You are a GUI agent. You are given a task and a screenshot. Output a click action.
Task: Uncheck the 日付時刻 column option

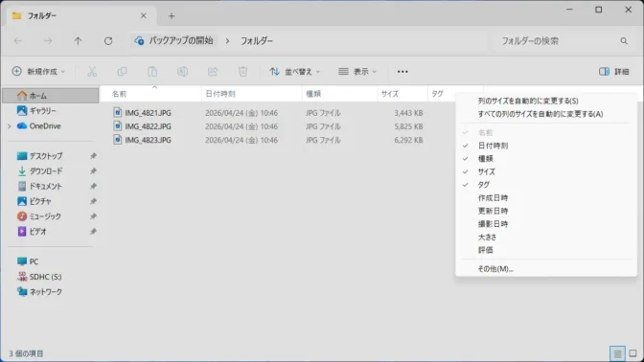[546, 146]
